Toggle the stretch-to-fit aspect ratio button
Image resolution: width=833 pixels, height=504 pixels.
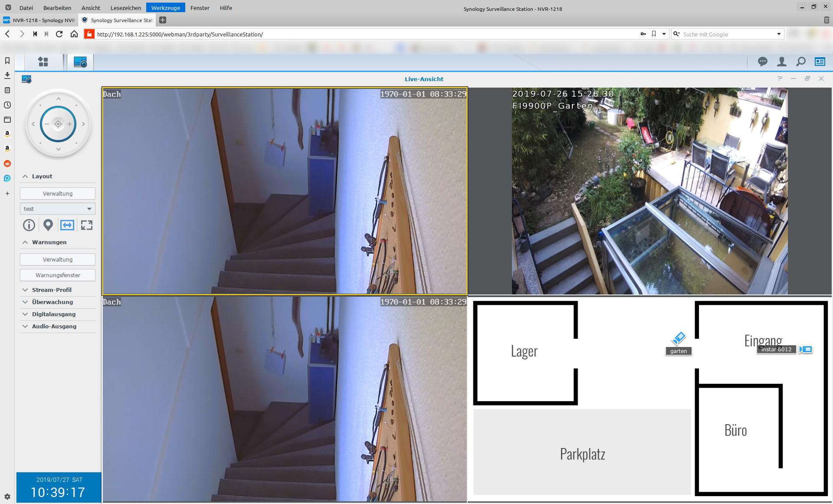point(67,225)
